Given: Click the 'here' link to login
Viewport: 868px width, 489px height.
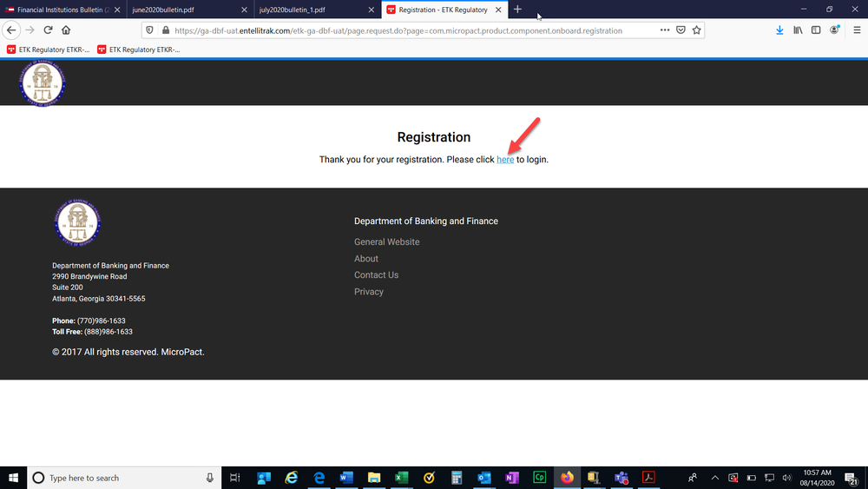Looking at the screenshot, I should tap(505, 160).
